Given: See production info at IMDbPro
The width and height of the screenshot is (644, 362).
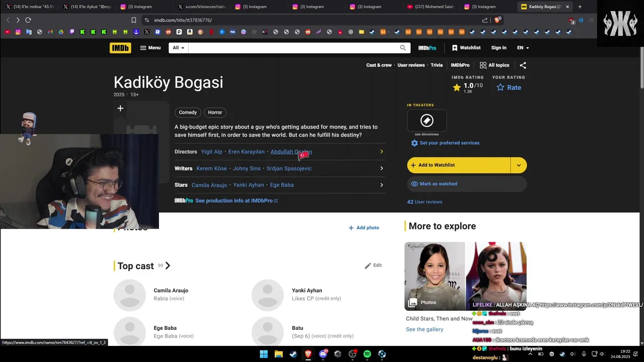Looking at the screenshot, I should pos(236,201).
